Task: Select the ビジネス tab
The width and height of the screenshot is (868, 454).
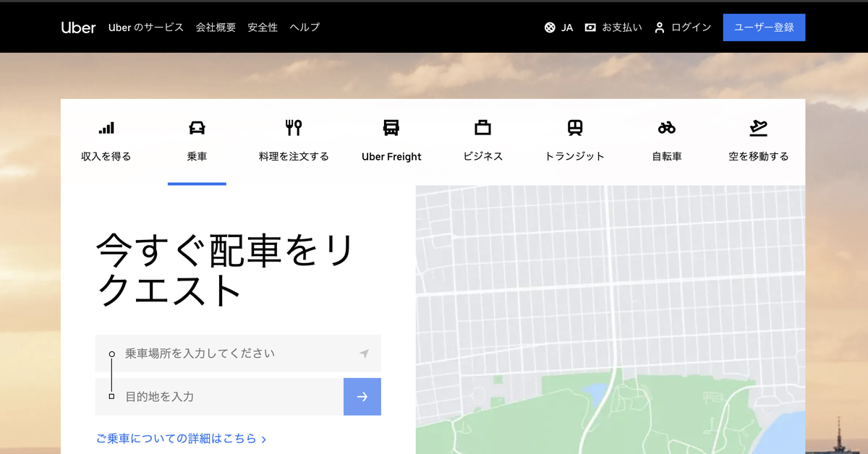Action: 482,156
